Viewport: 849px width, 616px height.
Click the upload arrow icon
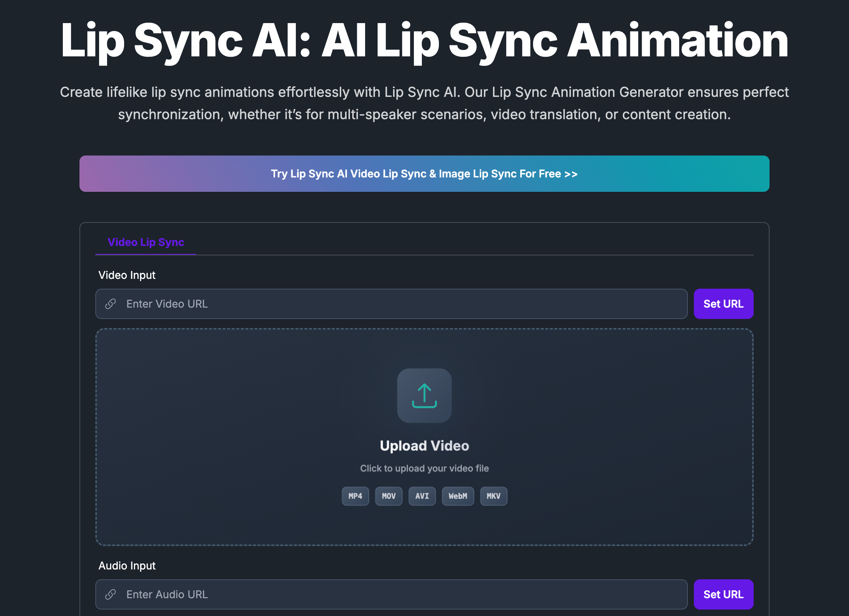(x=424, y=395)
